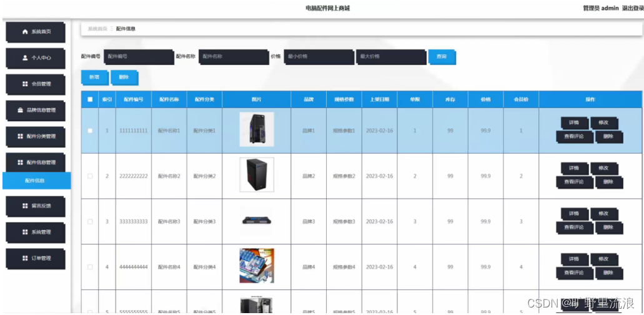Click the grid icon beside 订单管理
Screen dimensions: 644x315
25,258
